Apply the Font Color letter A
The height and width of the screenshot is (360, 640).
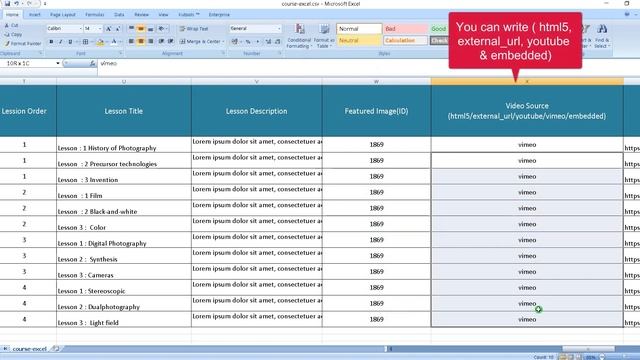(114, 42)
